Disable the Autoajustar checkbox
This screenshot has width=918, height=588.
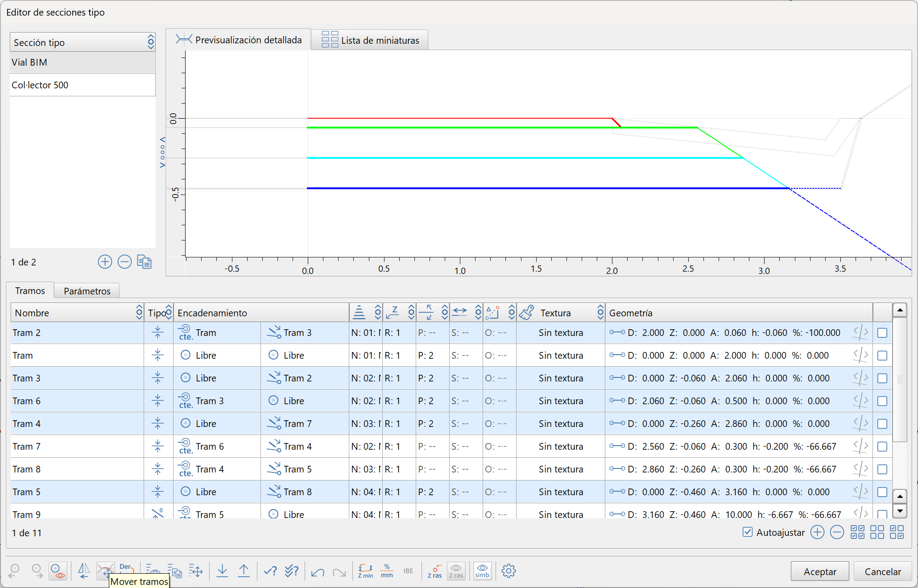pyautogui.click(x=748, y=532)
